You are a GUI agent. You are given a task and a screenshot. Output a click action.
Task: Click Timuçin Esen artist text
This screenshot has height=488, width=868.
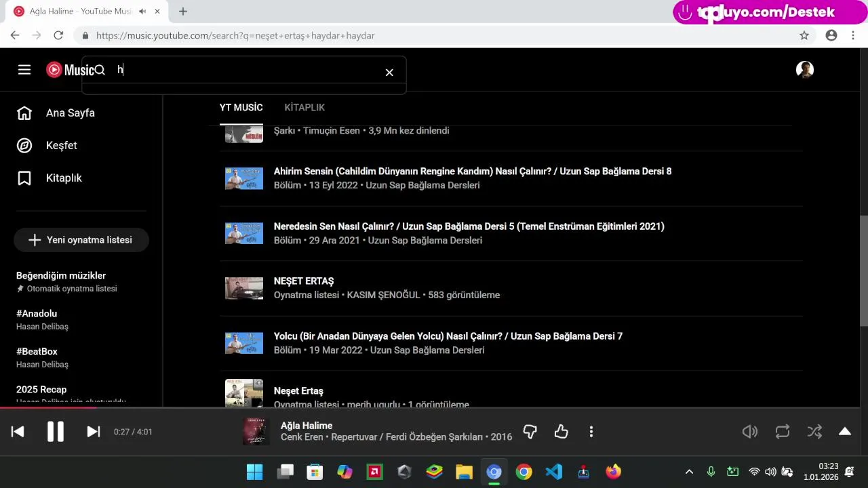coord(332,131)
